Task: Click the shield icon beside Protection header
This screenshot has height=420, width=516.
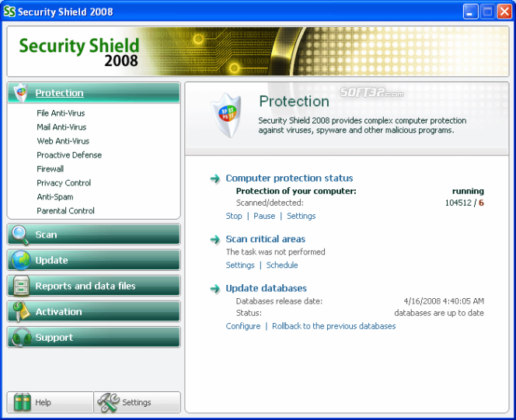Action: (x=21, y=92)
